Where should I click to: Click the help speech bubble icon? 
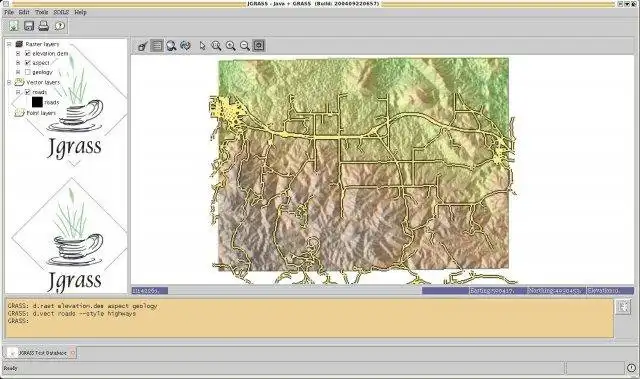coord(60,26)
